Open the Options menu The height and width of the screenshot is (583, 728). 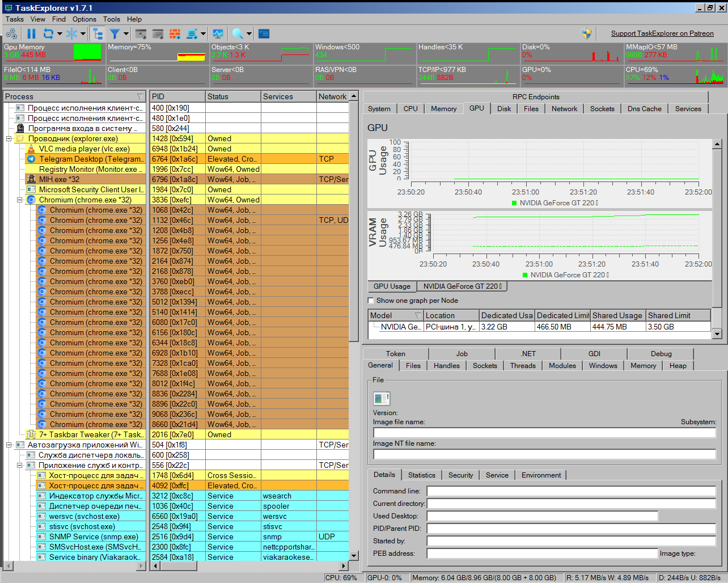84,19
